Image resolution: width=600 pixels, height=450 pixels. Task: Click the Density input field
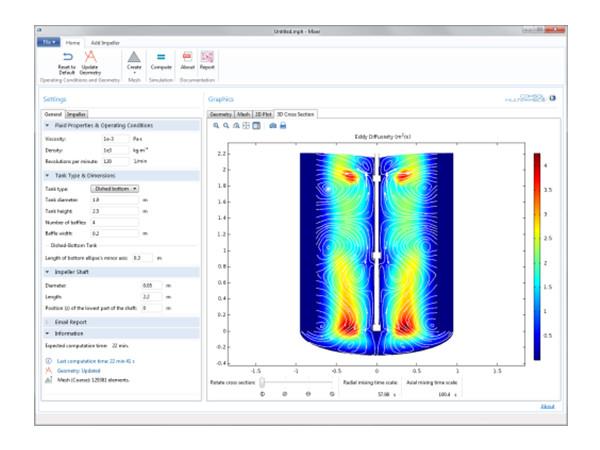pos(116,150)
